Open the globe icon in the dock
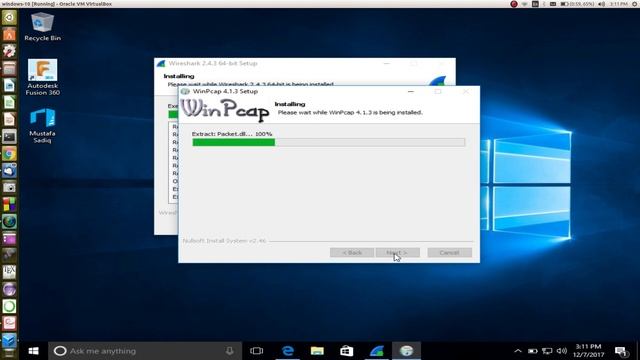 click(x=9, y=222)
